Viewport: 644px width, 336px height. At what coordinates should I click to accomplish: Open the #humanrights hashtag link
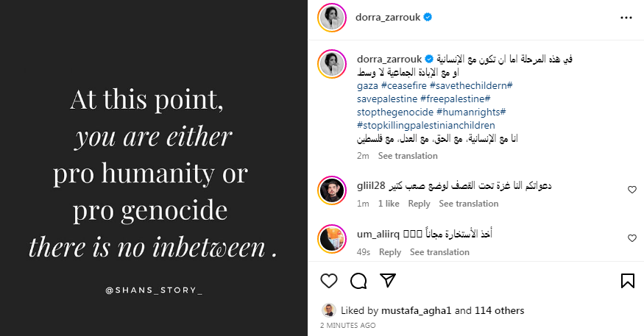coord(470,111)
